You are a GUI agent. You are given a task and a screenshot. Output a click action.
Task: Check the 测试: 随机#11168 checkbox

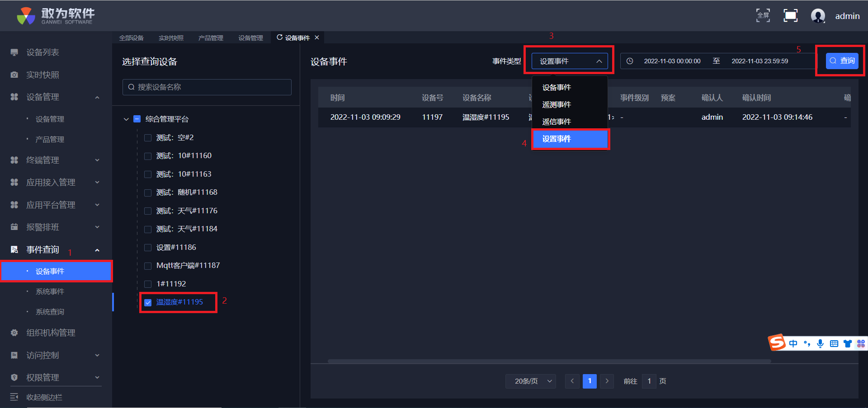tap(148, 192)
